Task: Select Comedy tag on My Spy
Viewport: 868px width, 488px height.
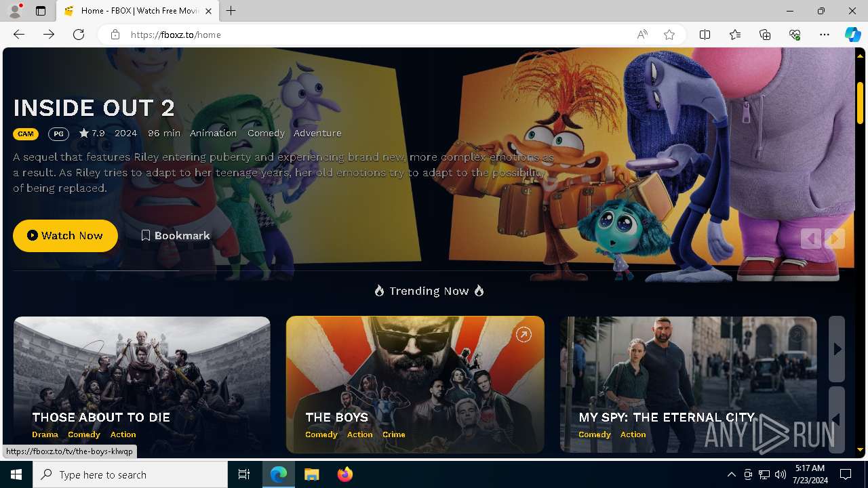Action: (x=595, y=434)
